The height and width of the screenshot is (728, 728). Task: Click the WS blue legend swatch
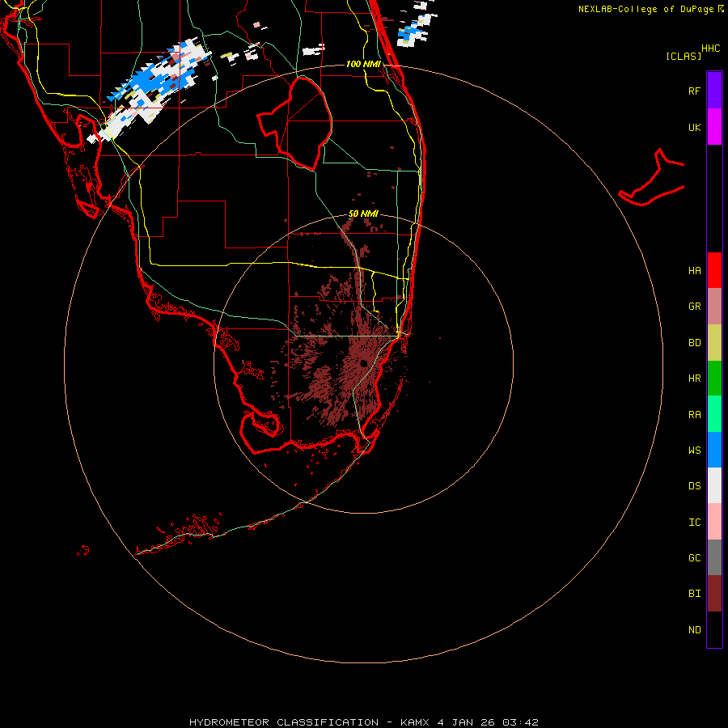pyautogui.click(x=714, y=450)
